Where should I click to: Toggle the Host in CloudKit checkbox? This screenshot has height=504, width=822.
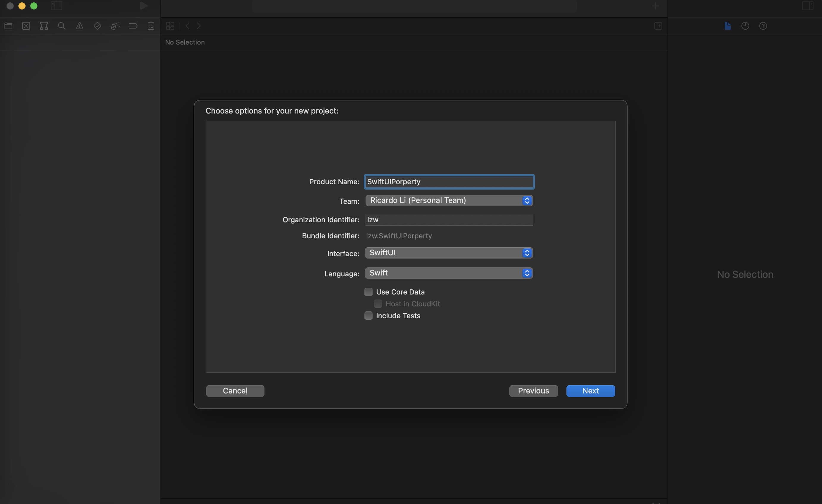click(378, 304)
